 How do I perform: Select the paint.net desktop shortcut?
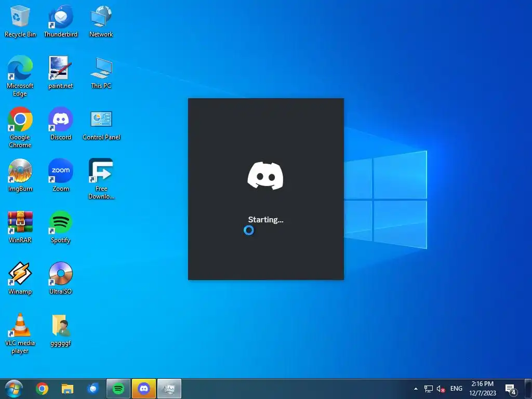tap(60, 73)
